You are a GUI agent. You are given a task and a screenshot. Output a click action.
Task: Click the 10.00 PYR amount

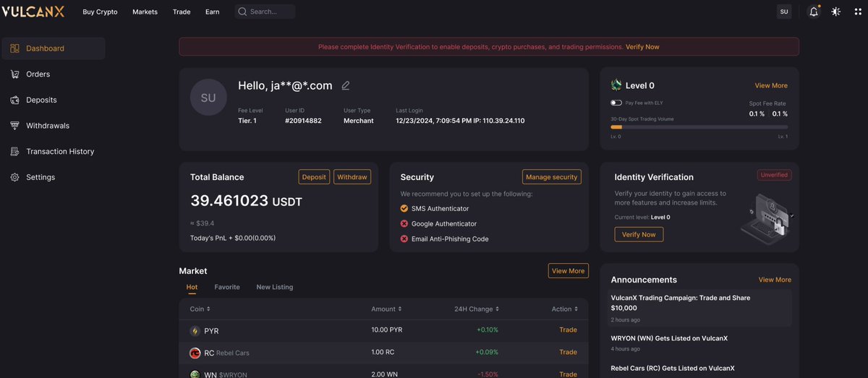386,330
